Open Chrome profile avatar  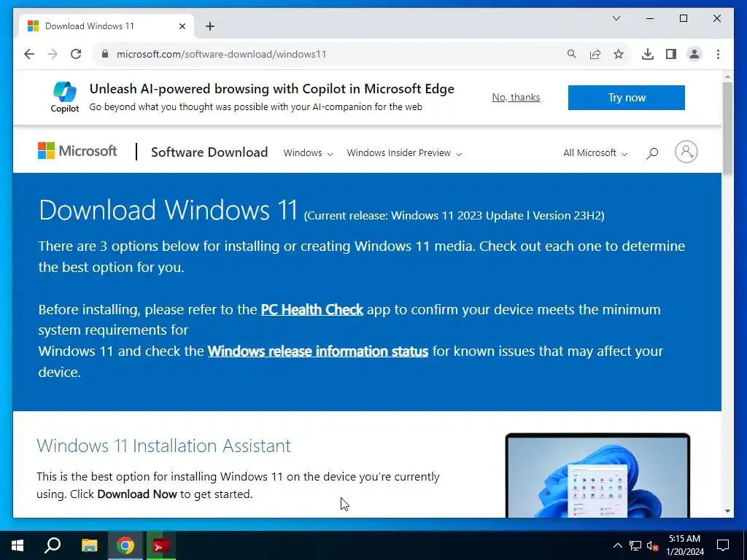pos(694,54)
